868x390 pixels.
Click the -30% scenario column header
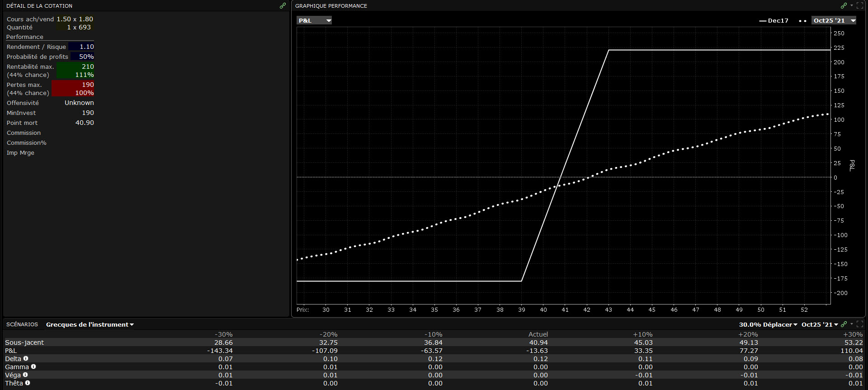(x=223, y=334)
